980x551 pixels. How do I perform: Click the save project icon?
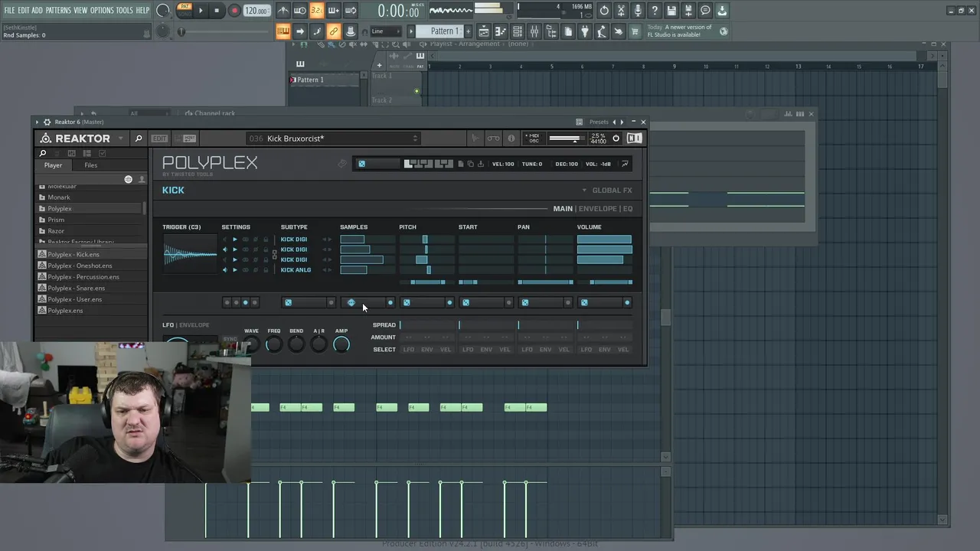coord(671,11)
